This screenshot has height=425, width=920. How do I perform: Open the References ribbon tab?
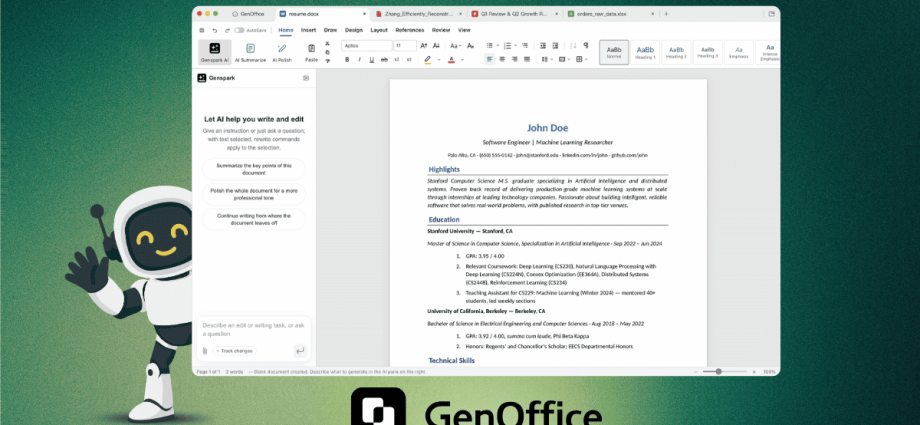(410, 30)
